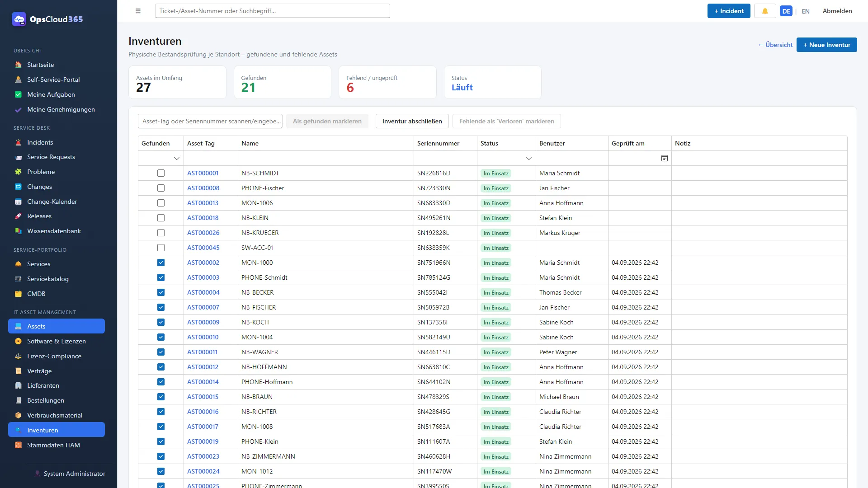Click the OpsCloud365 logo icon
The image size is (868, 488).
pyautogui.click(x=19, y=19)
